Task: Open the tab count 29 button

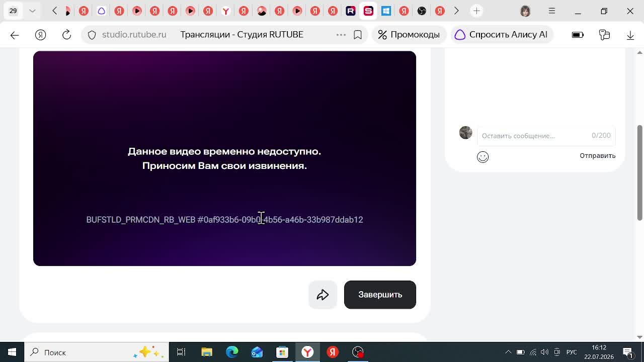Action: (13, 11)
